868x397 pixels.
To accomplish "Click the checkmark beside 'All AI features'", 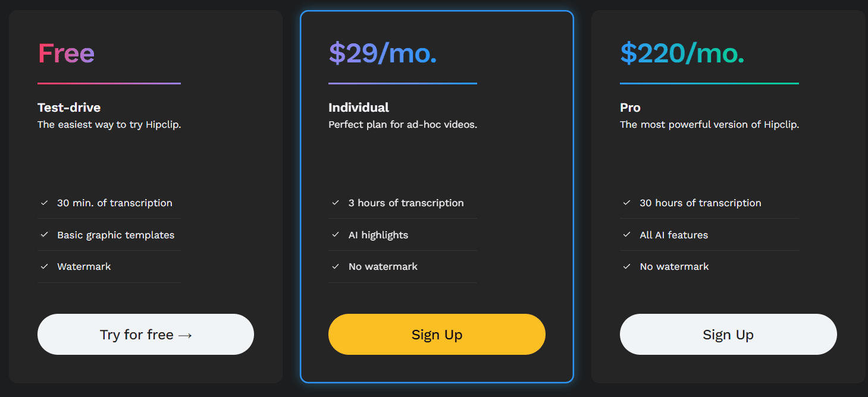I will coord(626,234).
